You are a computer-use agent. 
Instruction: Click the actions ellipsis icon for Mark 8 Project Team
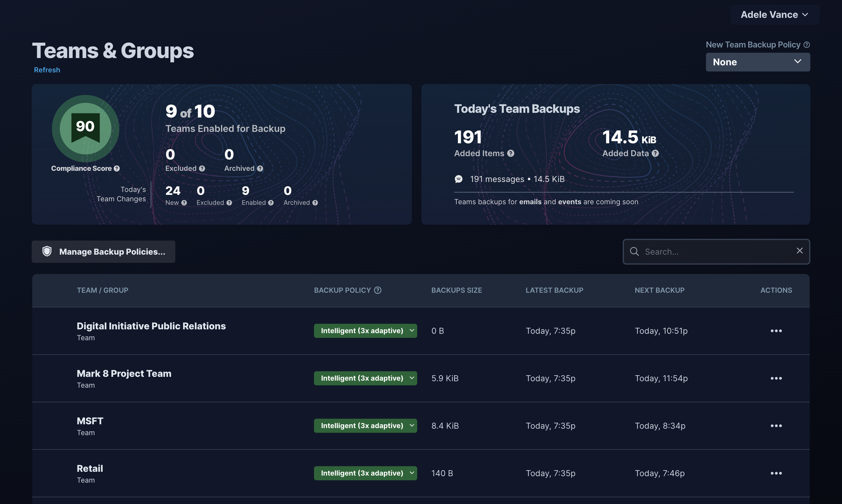(x=776, y=378)
